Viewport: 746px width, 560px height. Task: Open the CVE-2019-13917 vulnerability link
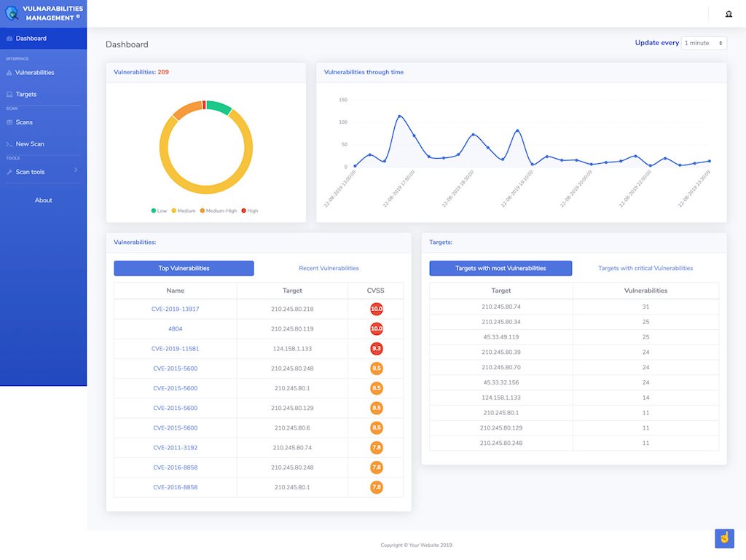click(x=176, y=309)
